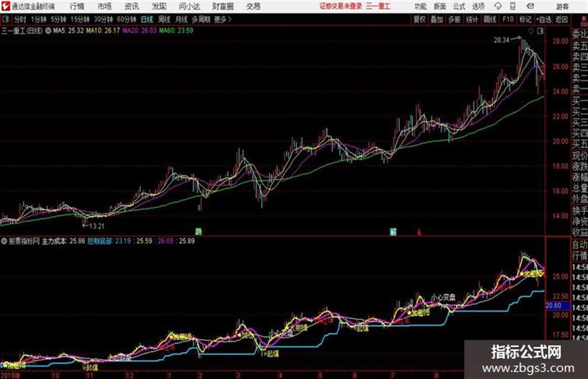The image size is (588, 379).
Task: Toggle the left panel icon beside 分时
Action: (5, 19)
